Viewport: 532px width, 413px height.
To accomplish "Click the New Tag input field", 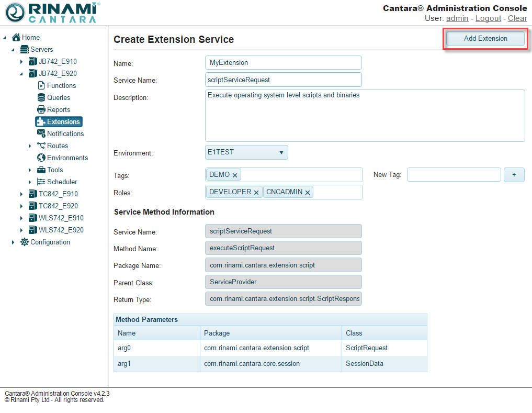I will [454, 175].
